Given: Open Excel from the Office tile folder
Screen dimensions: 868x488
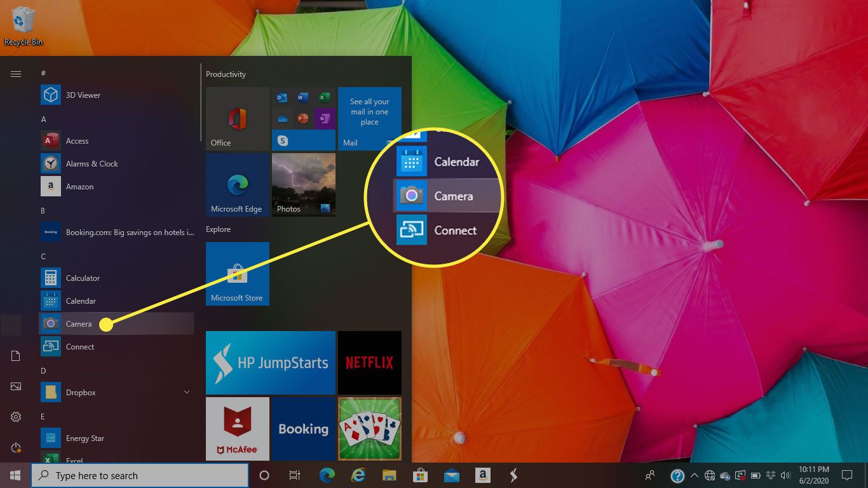Looking at the screenshot, I should (x=324, y=97).
